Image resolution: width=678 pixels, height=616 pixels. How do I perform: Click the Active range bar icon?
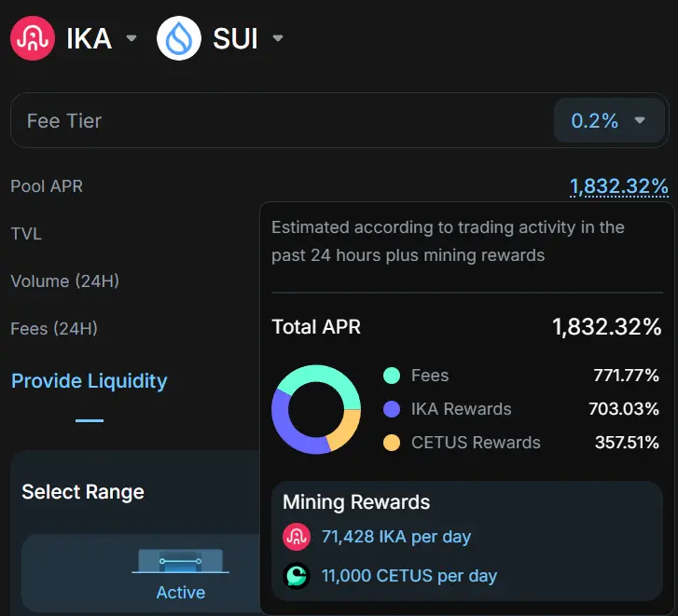click(x=180, y=561)
